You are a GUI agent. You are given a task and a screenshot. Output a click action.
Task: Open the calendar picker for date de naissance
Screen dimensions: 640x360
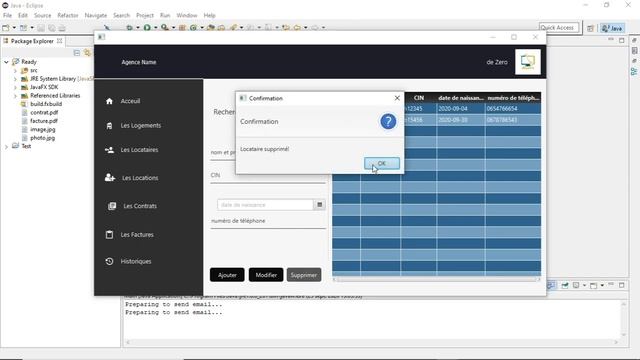320,204
